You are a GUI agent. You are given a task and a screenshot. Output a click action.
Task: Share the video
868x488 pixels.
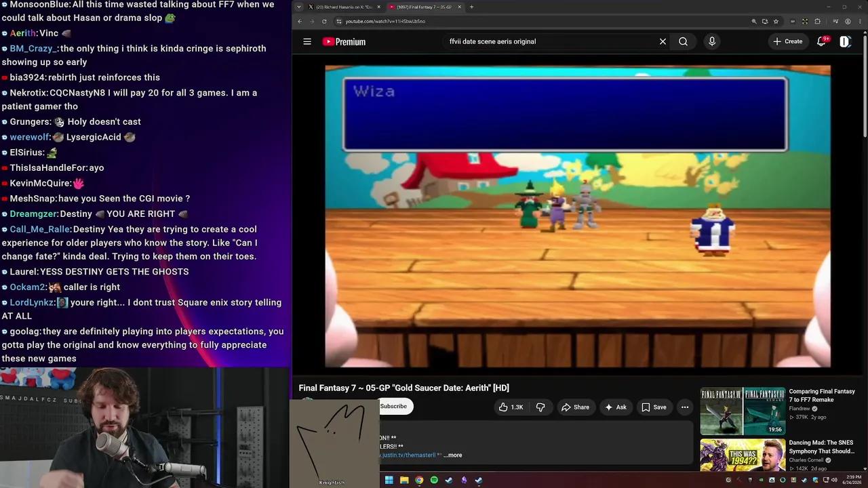574,407
